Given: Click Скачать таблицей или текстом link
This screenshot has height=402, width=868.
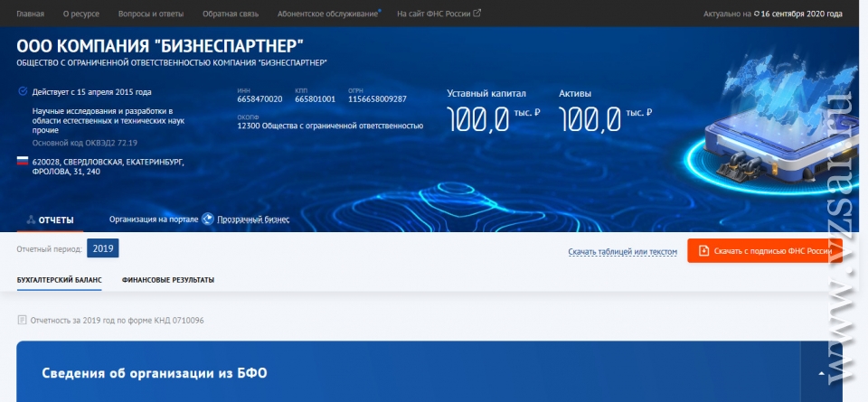Looking at the screenshot, I should click(622, 252).
